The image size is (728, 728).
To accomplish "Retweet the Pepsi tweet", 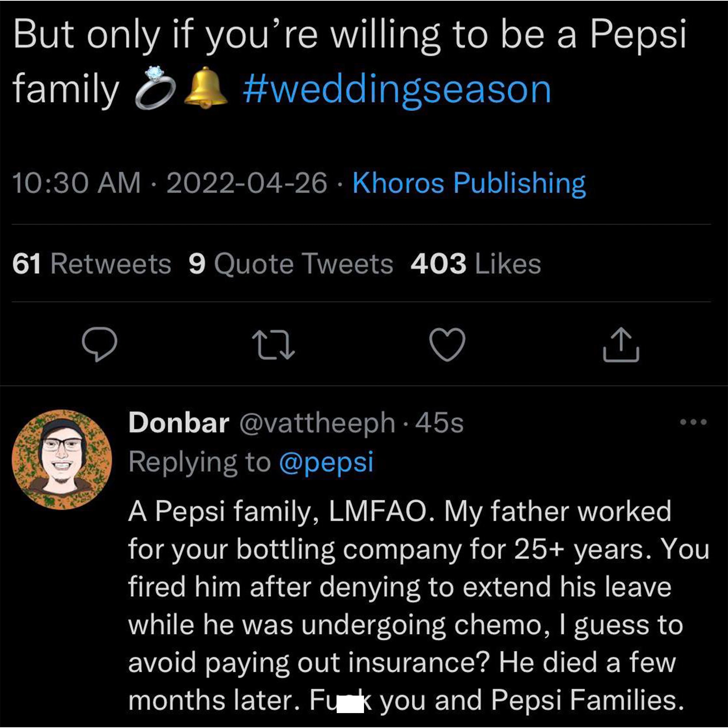I will tap(273, 344).
